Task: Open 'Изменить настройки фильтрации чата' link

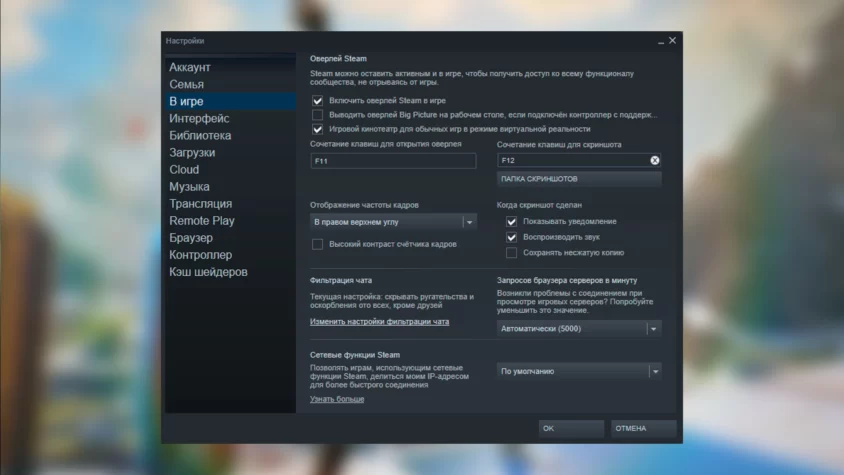Action: point(379,322)
